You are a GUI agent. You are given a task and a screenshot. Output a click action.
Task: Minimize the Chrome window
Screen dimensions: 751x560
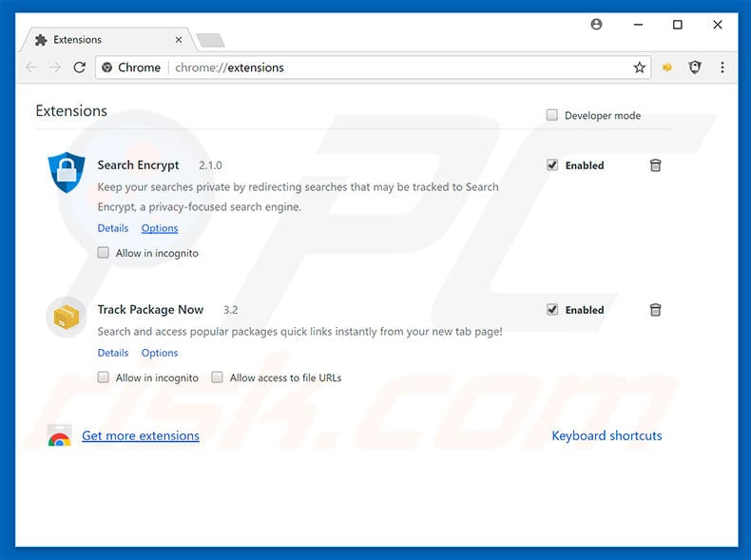(x=638, y=25)
